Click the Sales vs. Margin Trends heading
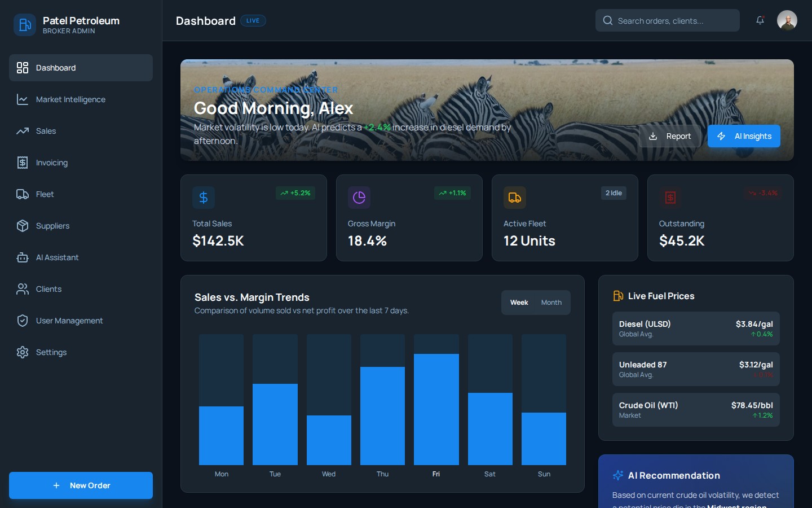 [252, 297]
